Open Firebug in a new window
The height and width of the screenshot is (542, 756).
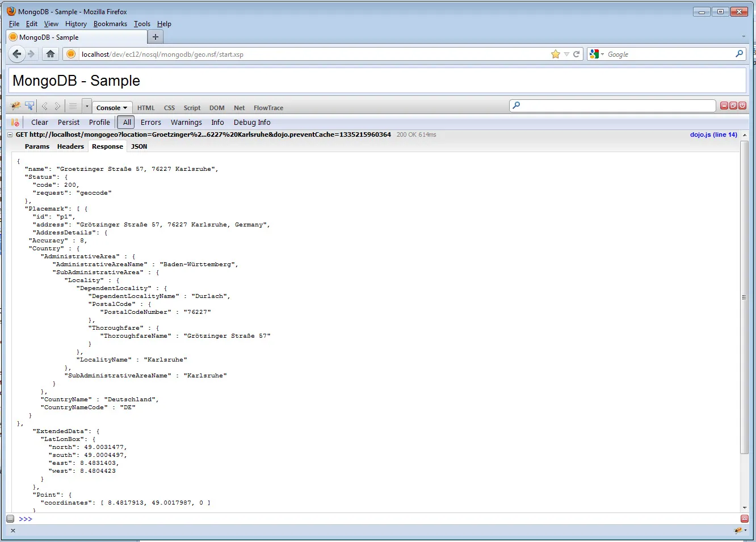733,106
